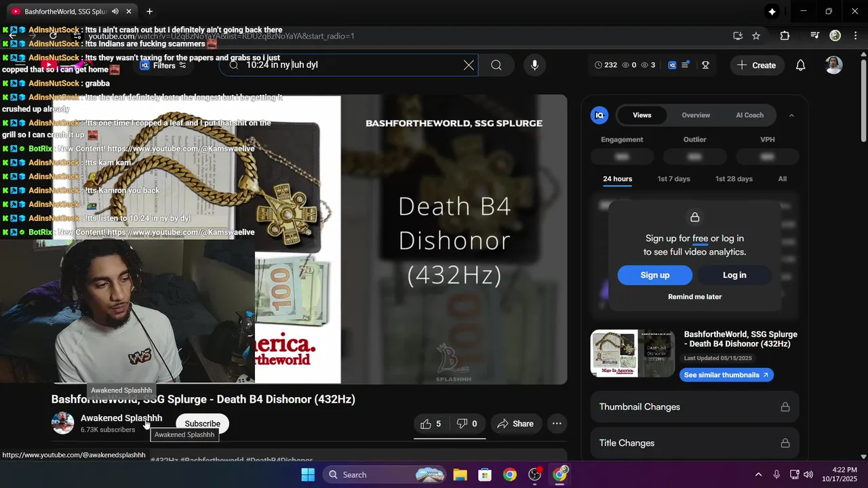Image resolution: width=868 pixels, height=488 pixels.
Task: Select the All time range
Action: coord(783,179)
